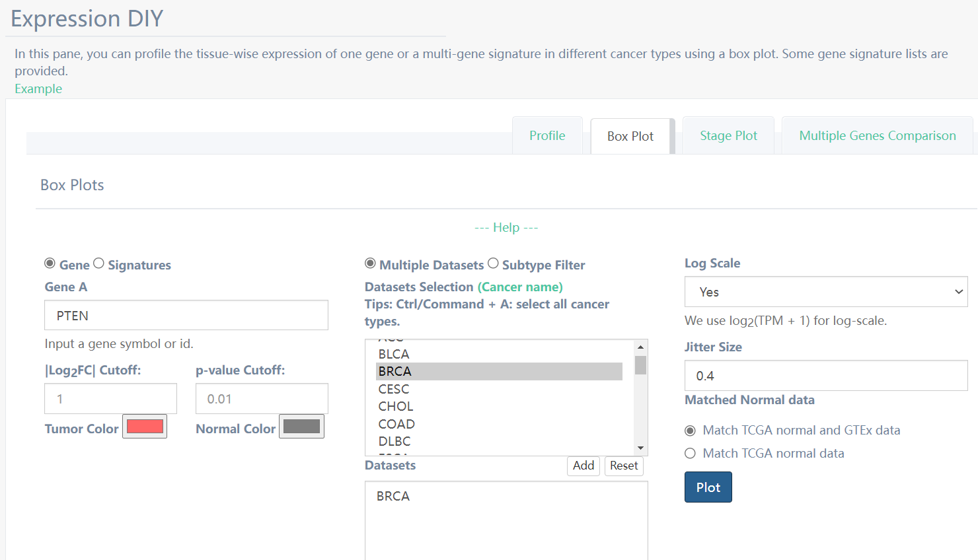The image size is (978, 560).
Task: Open the Stage Plot tab
Action: pyautogui.click(x=728, y=135)
